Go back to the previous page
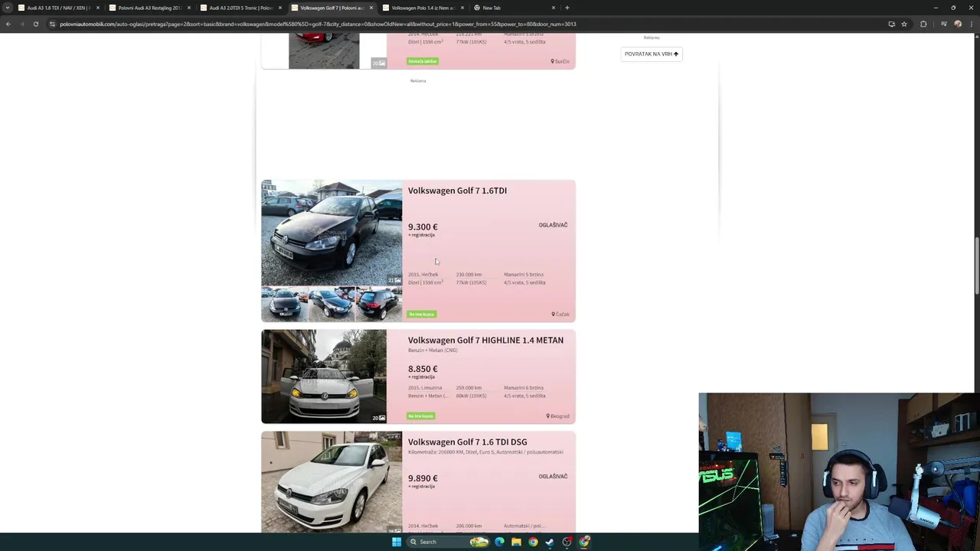Viewport: 980px width, 551px height. (8, 24)
